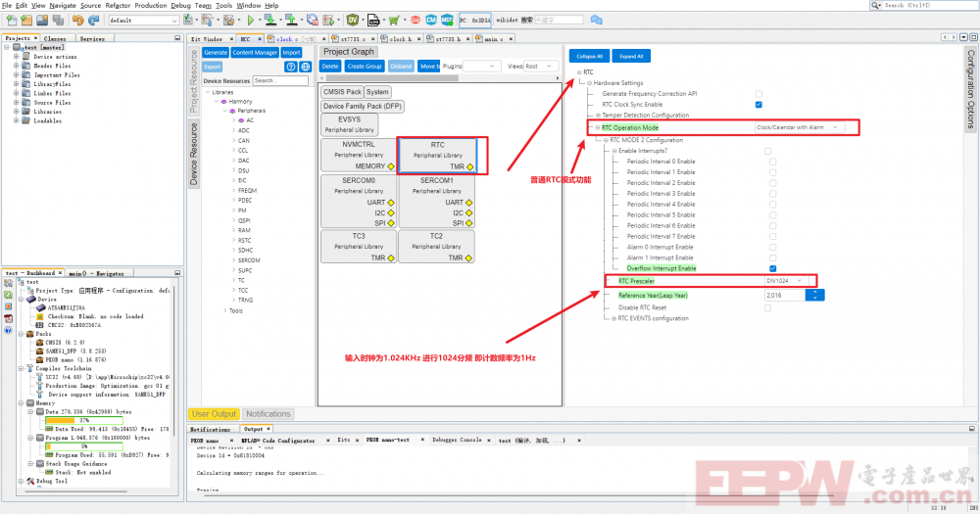Collapse the Libraries node in Device Resources
Image resolution: width=980 pixels, height=514 pixels.
point(208,92)
